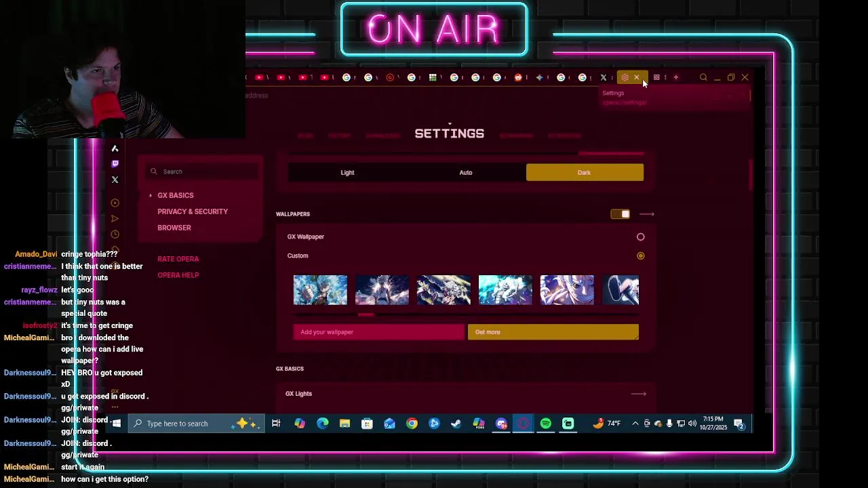Open Spotify from the taskbar
This screenshot has width=868, height=488.
[546, 424]
